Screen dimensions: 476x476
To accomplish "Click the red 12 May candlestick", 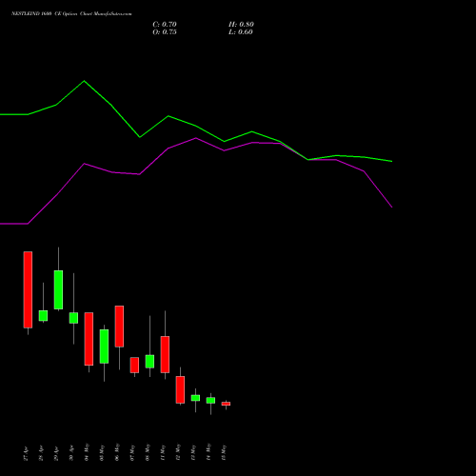I will 180,389.
